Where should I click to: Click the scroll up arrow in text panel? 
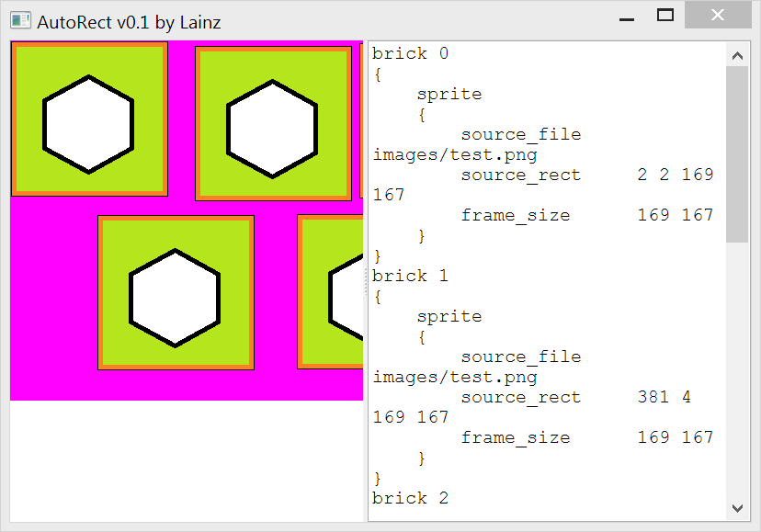coord(737,56)
